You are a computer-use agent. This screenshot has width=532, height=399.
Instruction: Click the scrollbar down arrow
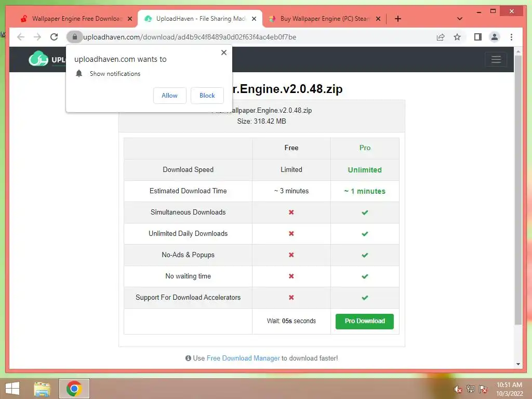(518, 364)
